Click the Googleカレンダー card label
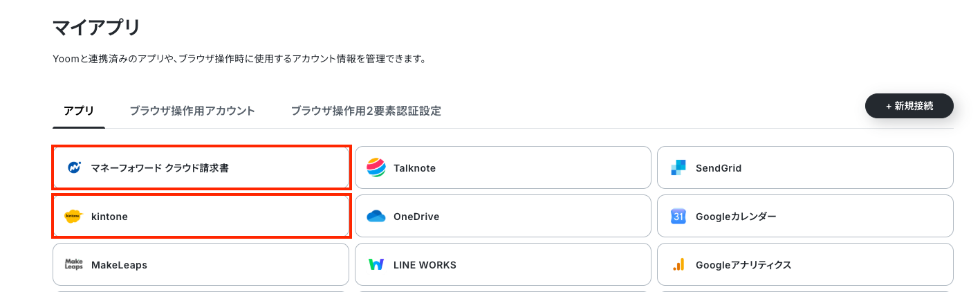The width and height of the screenshot is (980, 292). coord(736,217)
